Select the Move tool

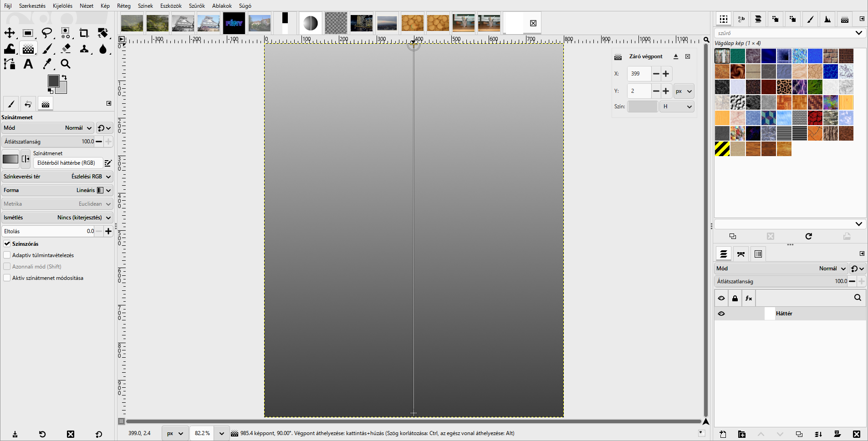10,33
